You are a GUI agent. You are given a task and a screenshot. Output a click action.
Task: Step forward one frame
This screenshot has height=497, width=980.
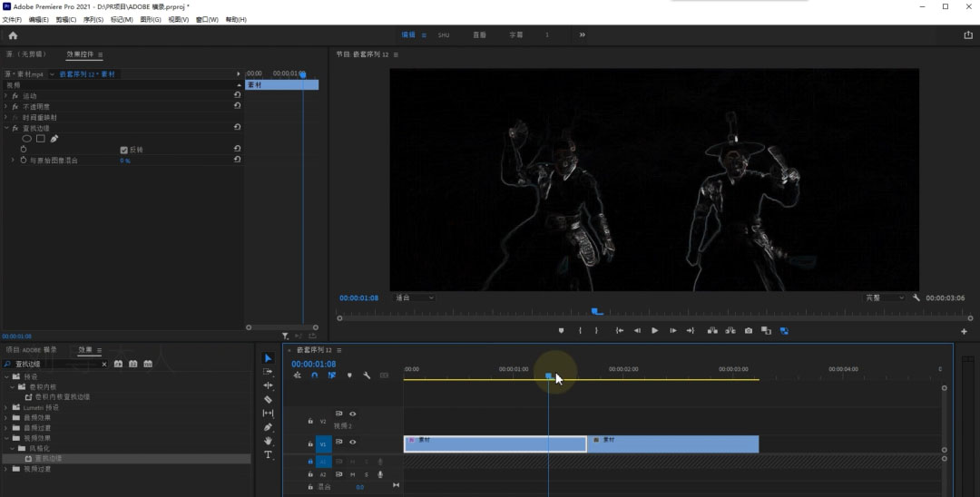672,331
